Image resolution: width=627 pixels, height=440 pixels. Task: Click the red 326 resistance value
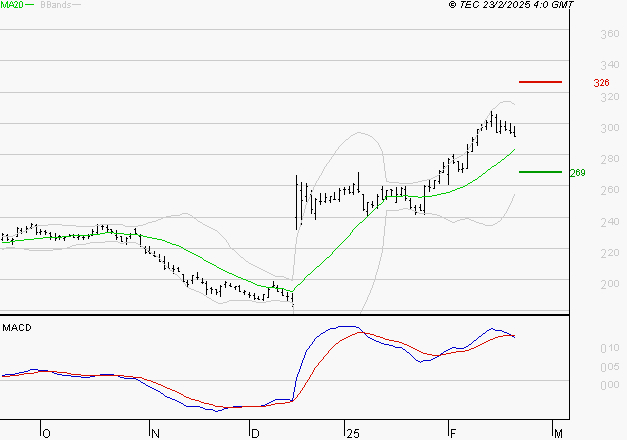click(x=601, y=83)
